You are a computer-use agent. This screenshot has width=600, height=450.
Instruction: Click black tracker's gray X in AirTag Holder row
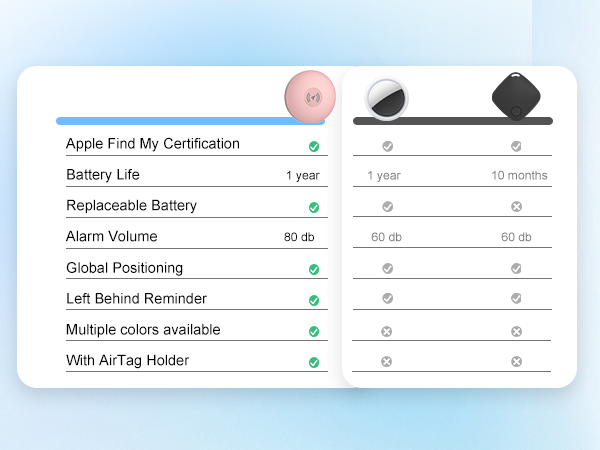(516, 362)
